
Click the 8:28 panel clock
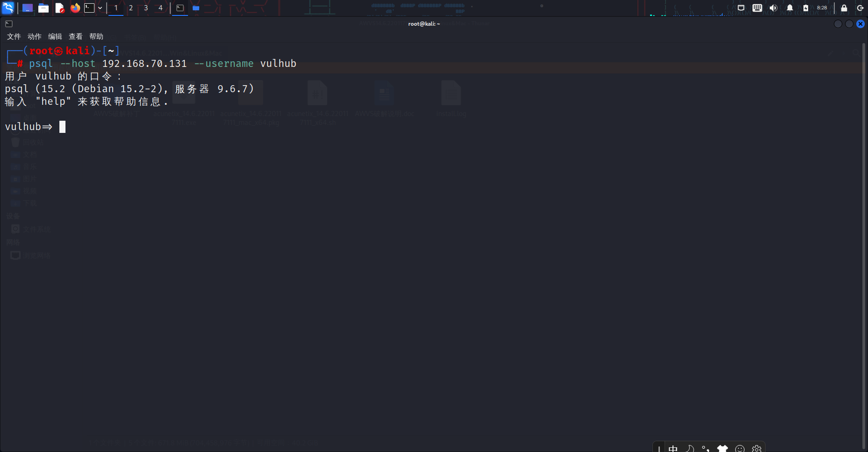pos(822,8)
